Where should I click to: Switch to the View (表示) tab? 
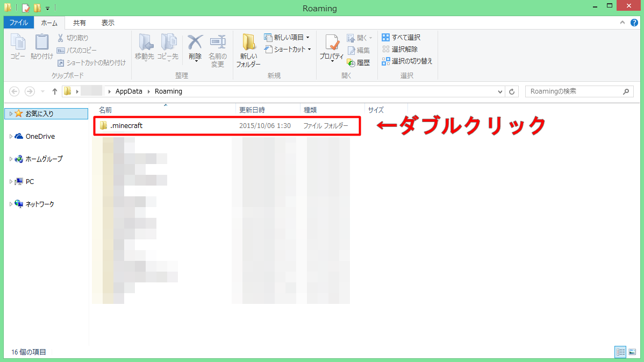click(x=108, y=23)
